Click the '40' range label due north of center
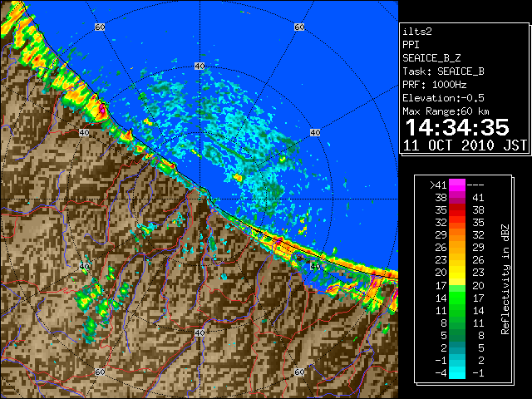532x399 pixels. coord(199,66)
